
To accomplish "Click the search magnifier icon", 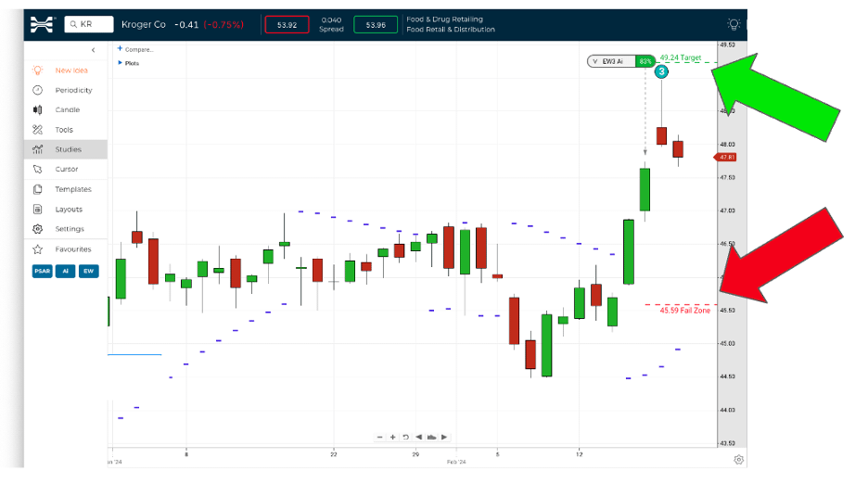I will click(x=73, y=24).
